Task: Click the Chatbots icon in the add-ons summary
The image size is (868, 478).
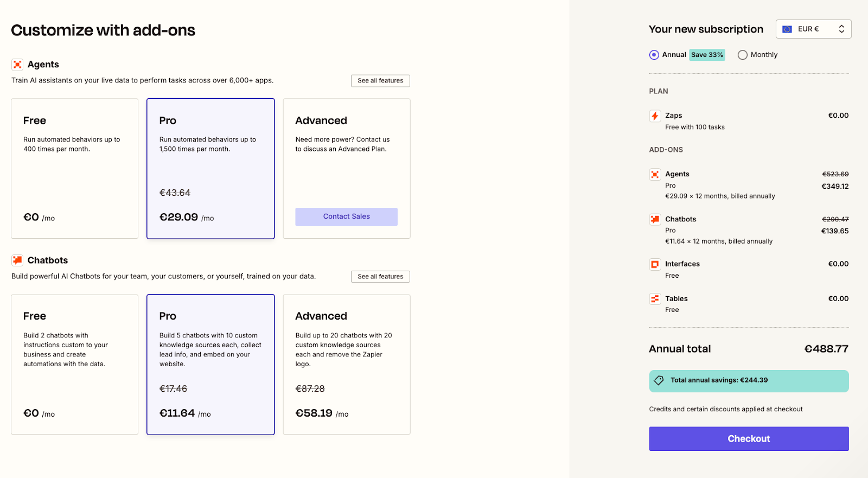Action: pos(655,220)
